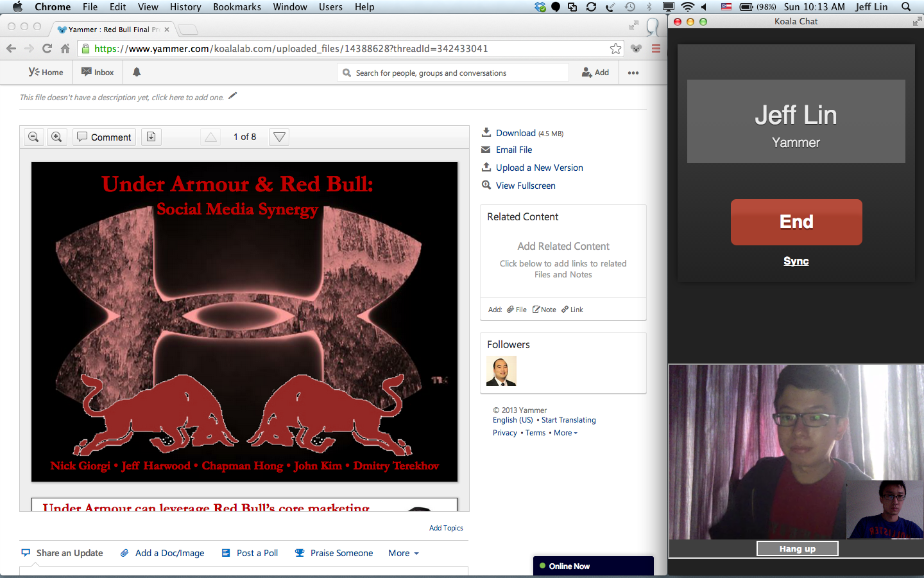This screenshot has width=924, height=578.
Task: Open Jeff Lin user menu in menu bar
Action: (x=871, y=7)
